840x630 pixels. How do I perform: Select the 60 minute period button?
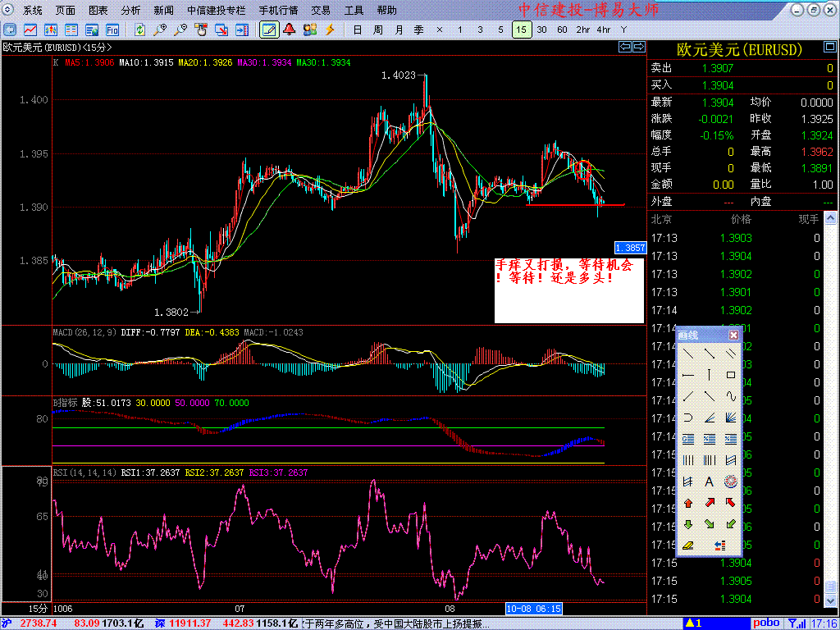(562, 30)
